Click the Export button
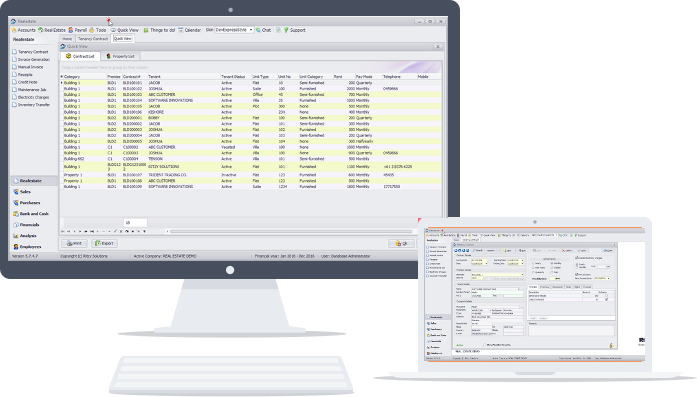 tap(104, 244)
